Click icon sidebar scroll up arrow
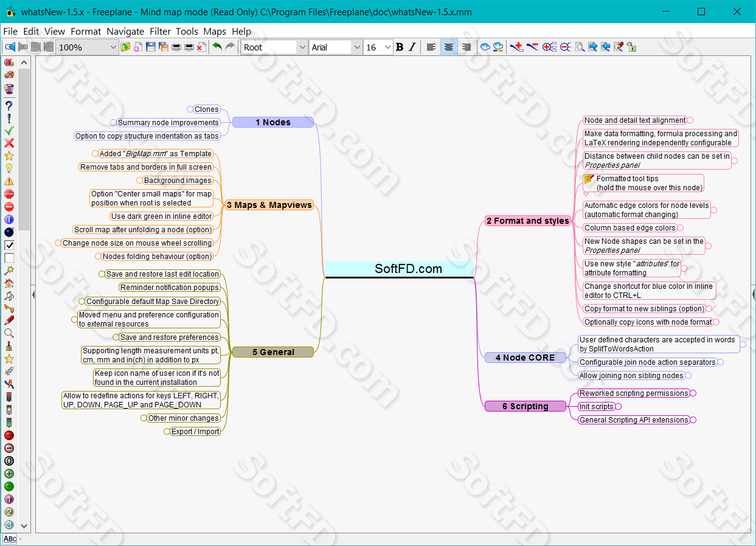Image resolution: width=756 pixels, height=546 pixels. coord(24,62)
